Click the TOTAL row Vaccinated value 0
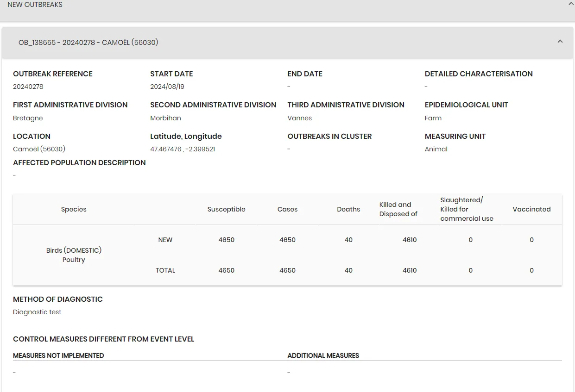 (x=531, y=270)
